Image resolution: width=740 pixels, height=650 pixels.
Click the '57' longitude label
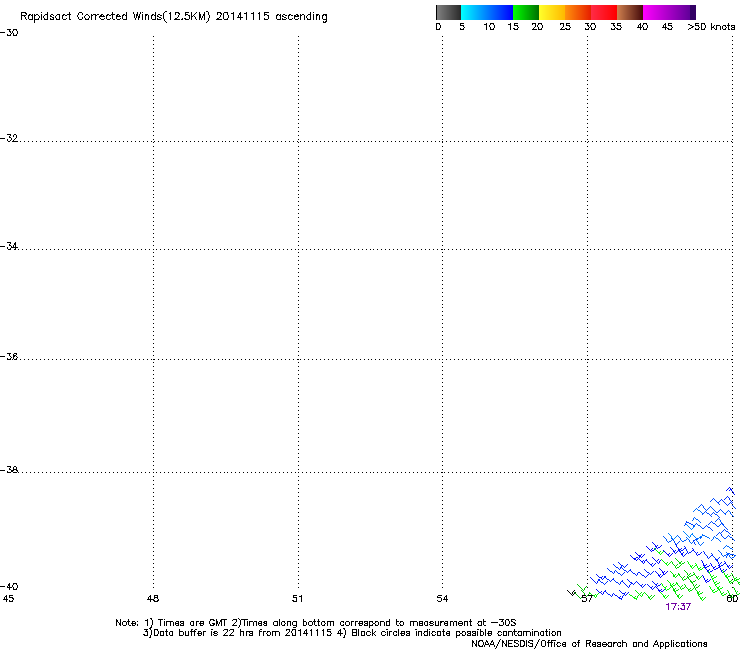coord(587,599)
